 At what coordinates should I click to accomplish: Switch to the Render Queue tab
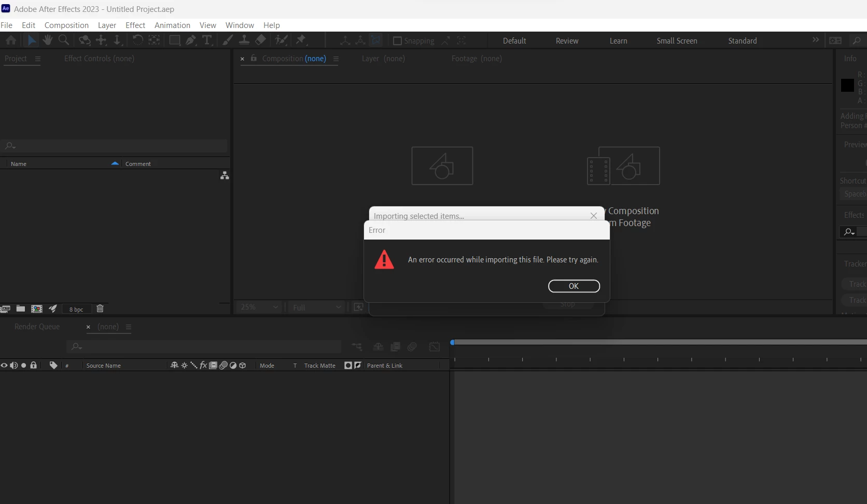pos(37,327)
